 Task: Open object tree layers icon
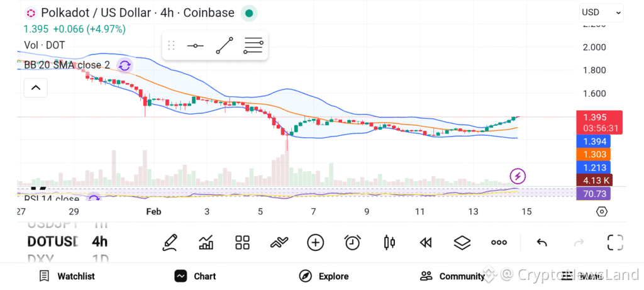point(462,242)
